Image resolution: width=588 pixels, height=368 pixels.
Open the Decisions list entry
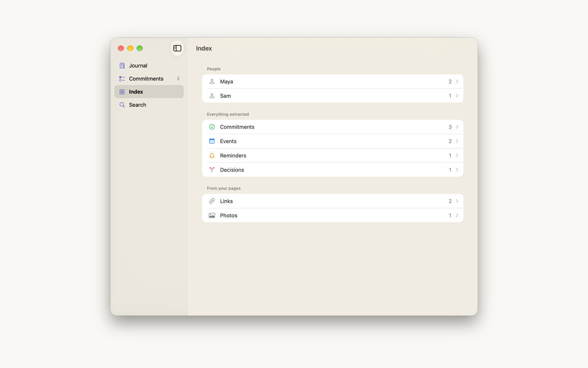click(x=333, y=170)
